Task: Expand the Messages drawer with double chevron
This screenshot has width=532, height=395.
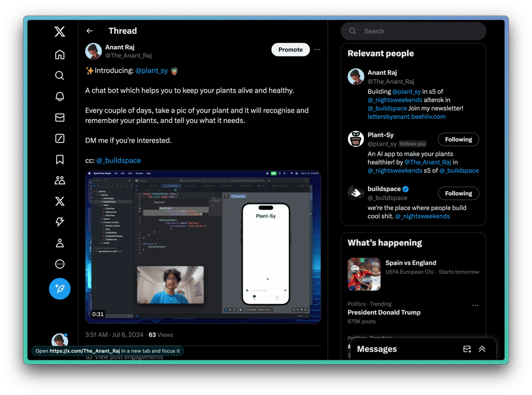Action: (482, 349)
